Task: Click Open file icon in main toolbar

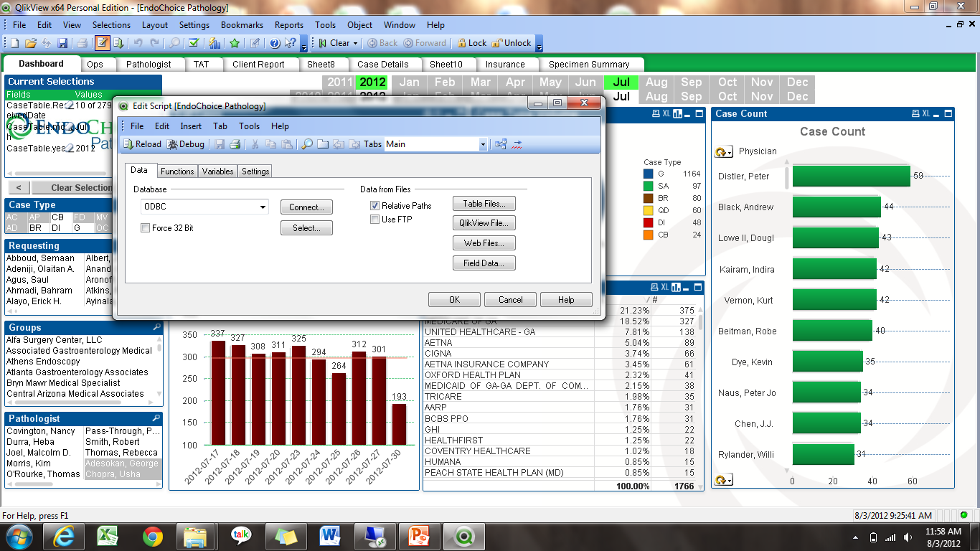Action: (31, 43)
